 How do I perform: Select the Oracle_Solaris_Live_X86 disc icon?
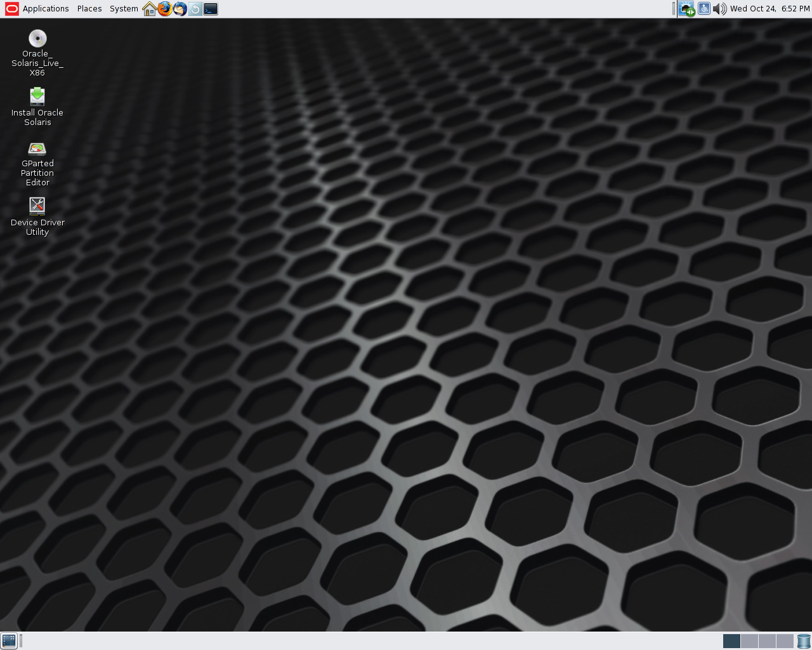click(x=37, y=53)
